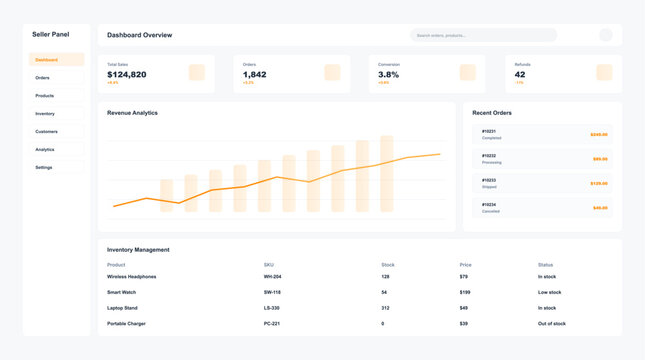Click the $199 price cell

click(465, 293)
